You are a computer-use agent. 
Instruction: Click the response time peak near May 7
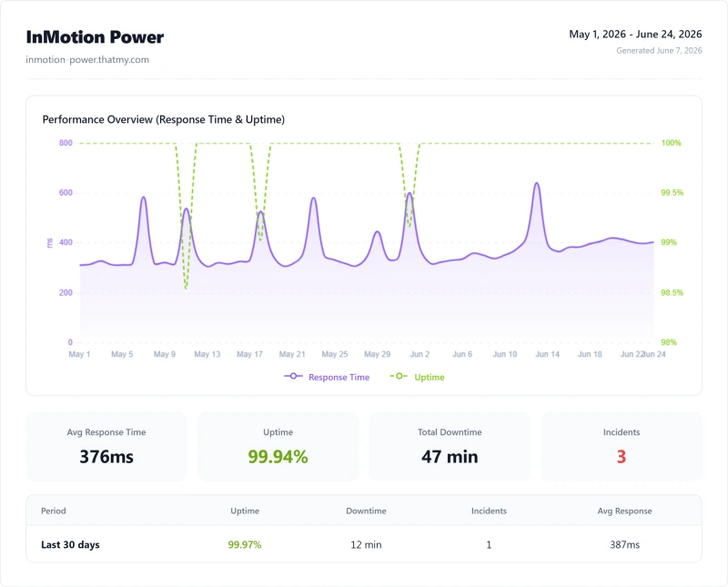[144, 197]
